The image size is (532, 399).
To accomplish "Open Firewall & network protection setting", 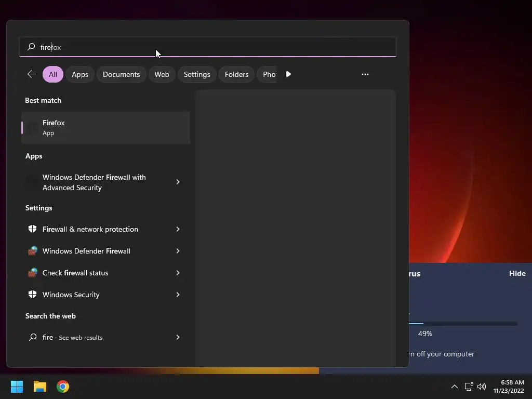I will [x=105, y=229].
